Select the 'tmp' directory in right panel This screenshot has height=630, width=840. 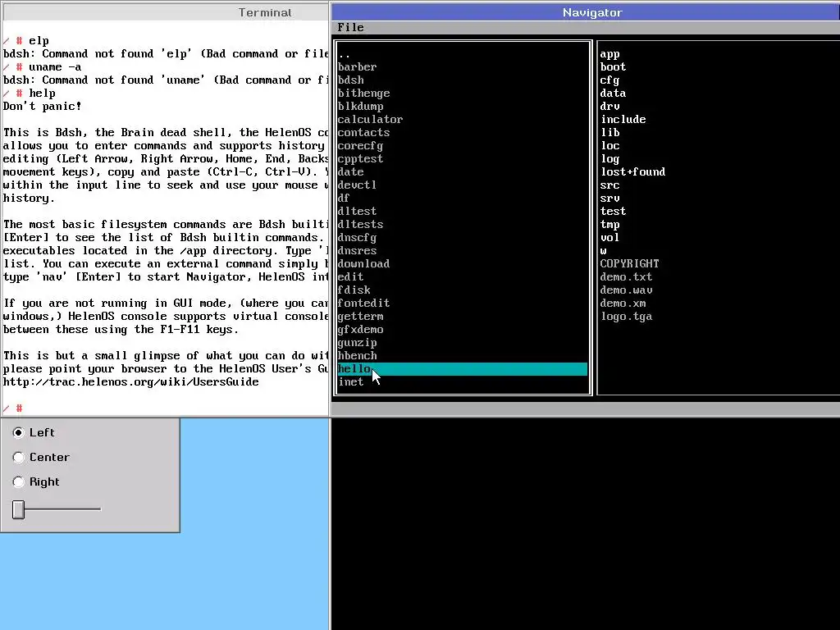tap(609, 225)
